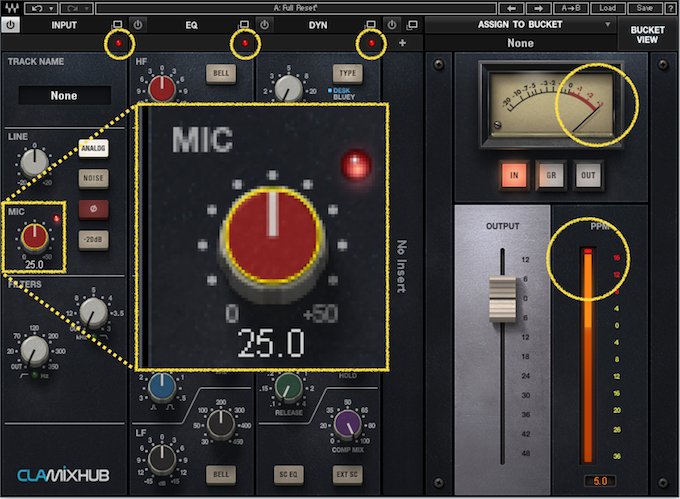Click the green RELEASE knob
The height and width of the screenshot is (499, 680).
pyautogui.click(x=288, y=387)
